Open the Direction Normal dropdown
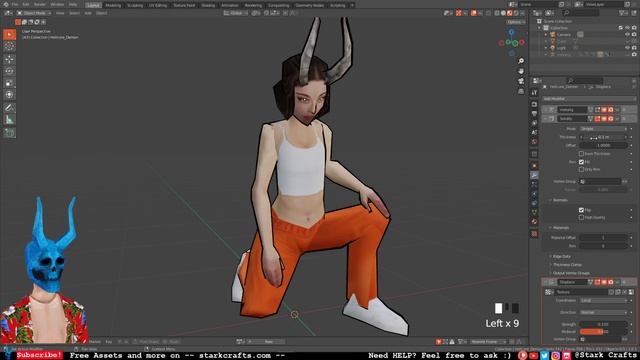 pyautogui.click(x=603, y=312)
